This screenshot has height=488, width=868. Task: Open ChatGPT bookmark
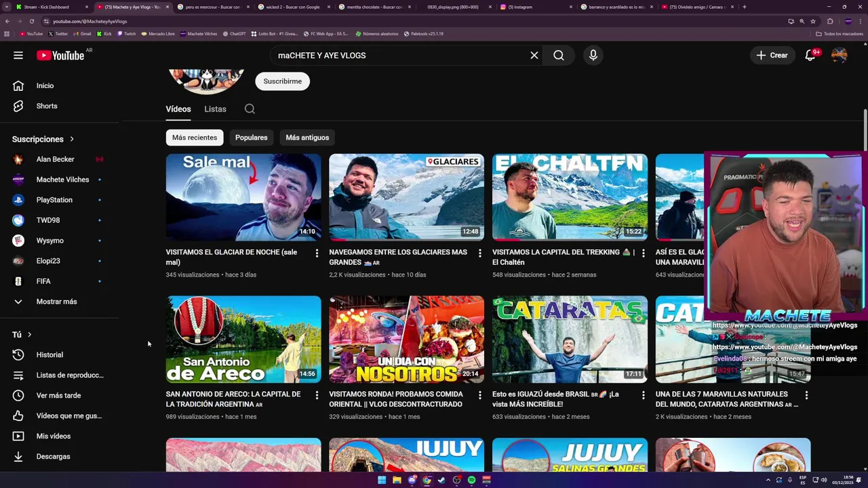(x=234, y=33)
